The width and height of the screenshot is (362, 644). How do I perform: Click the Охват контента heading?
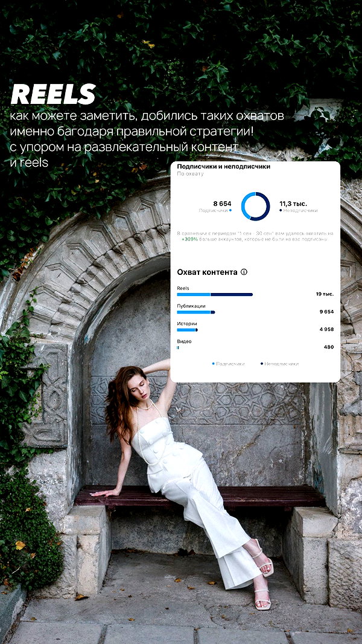pyautogui.click(x=207, y=272)
